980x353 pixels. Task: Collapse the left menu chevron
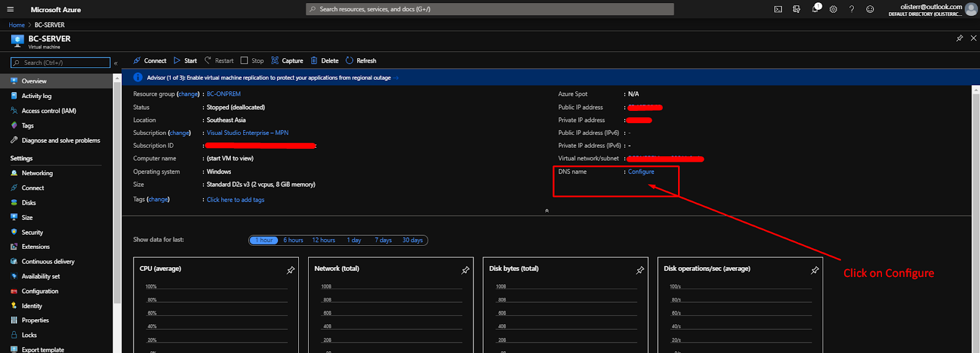(116, 63)
